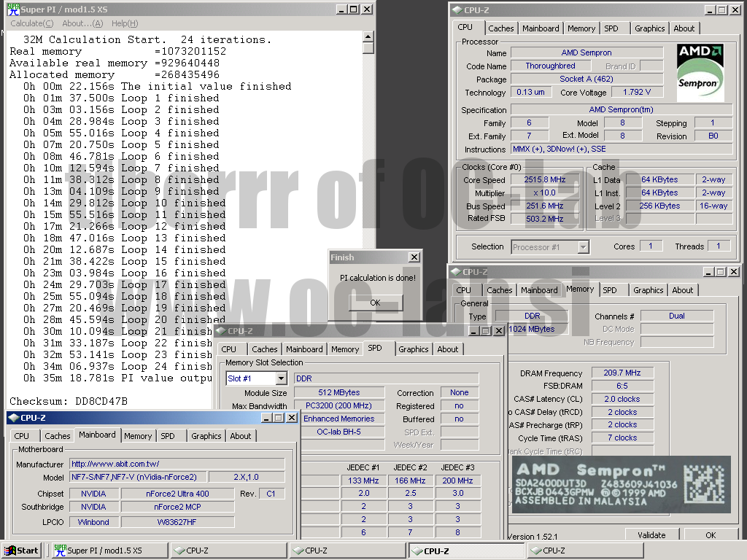
Task: Open the Help menu in Super PI
Action: coord(125,23)
